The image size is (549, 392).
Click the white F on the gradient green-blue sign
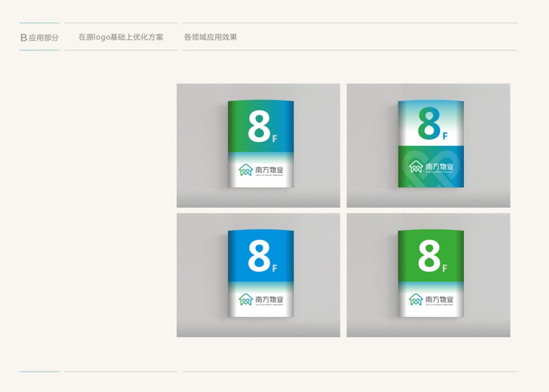[x=274, y=139]
